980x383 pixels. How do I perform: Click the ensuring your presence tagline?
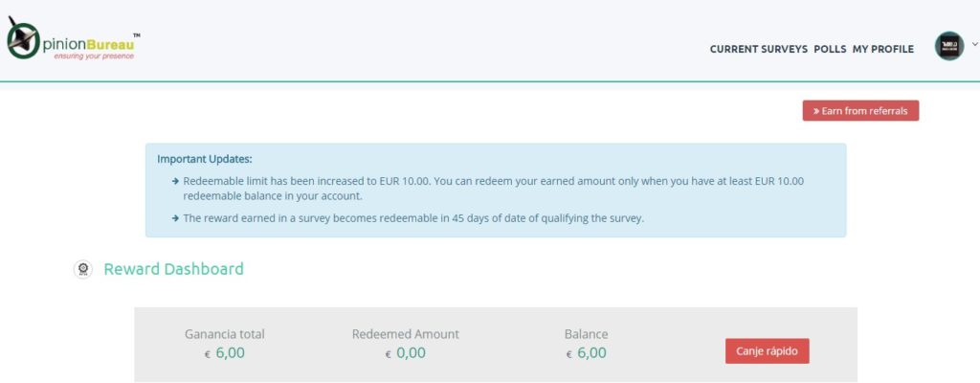[x=94, y=56]
